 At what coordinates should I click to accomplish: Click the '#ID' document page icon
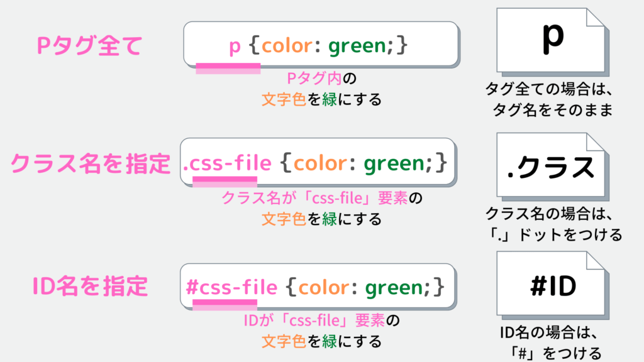coord(552,285)
